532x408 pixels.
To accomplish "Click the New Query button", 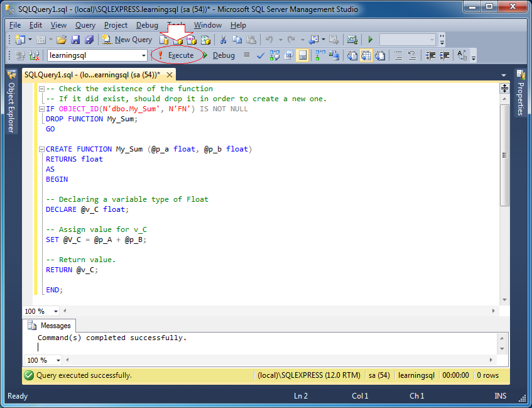I will point(128,40).
